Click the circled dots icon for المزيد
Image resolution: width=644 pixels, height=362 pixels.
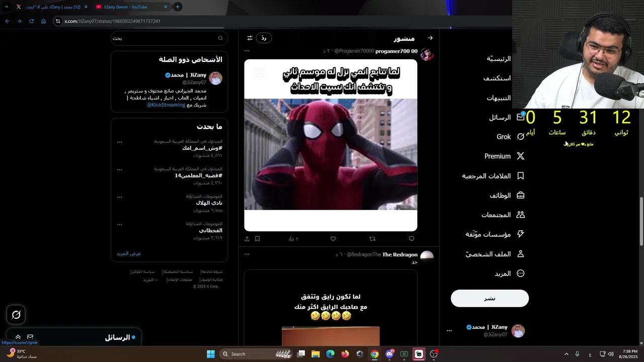[521, 274]
